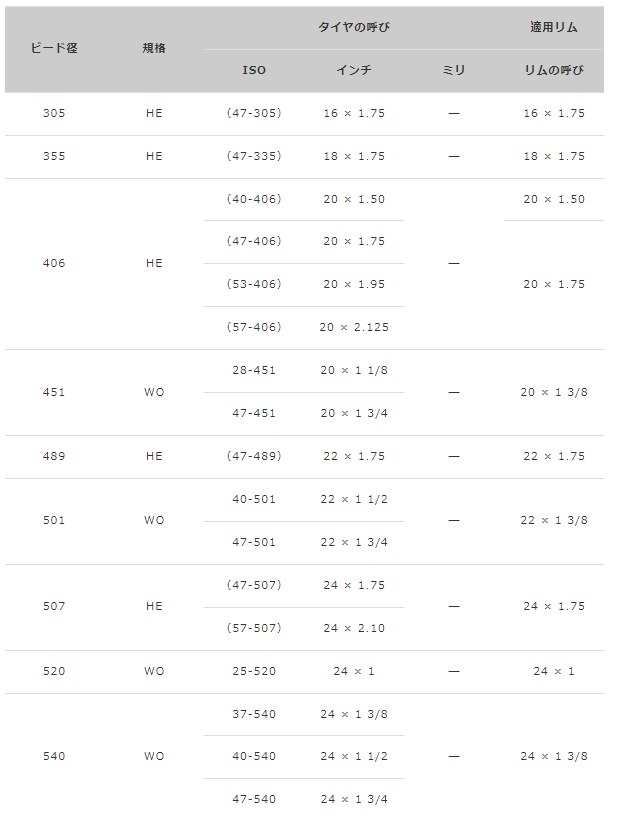Select the リムの呼び sub-header

point(553,71)
